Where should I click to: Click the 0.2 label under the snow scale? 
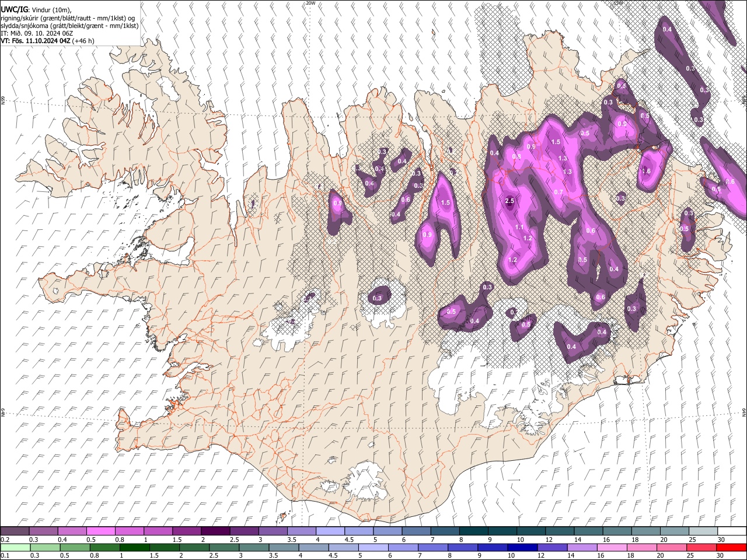coord(5,540)
